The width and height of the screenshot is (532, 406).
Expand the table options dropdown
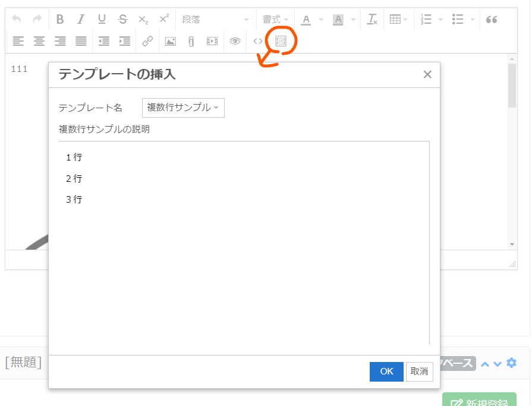click(x=405, y=19)
